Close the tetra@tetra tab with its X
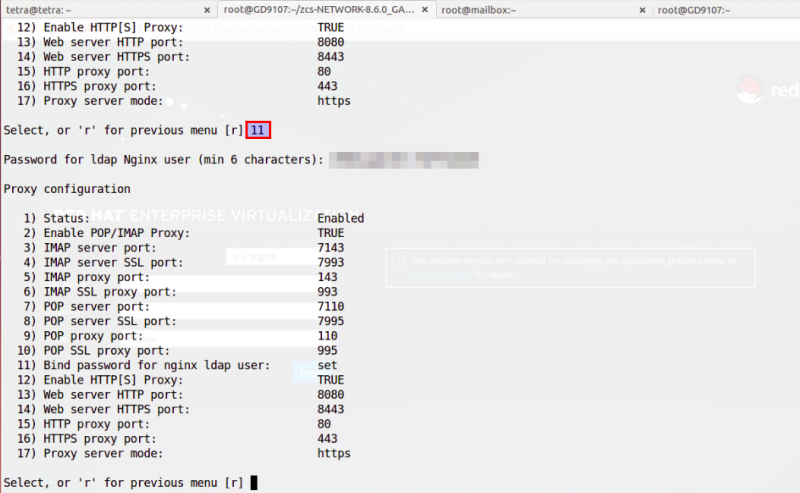Viewport: 800px width, 493px height. coord(207,10)
